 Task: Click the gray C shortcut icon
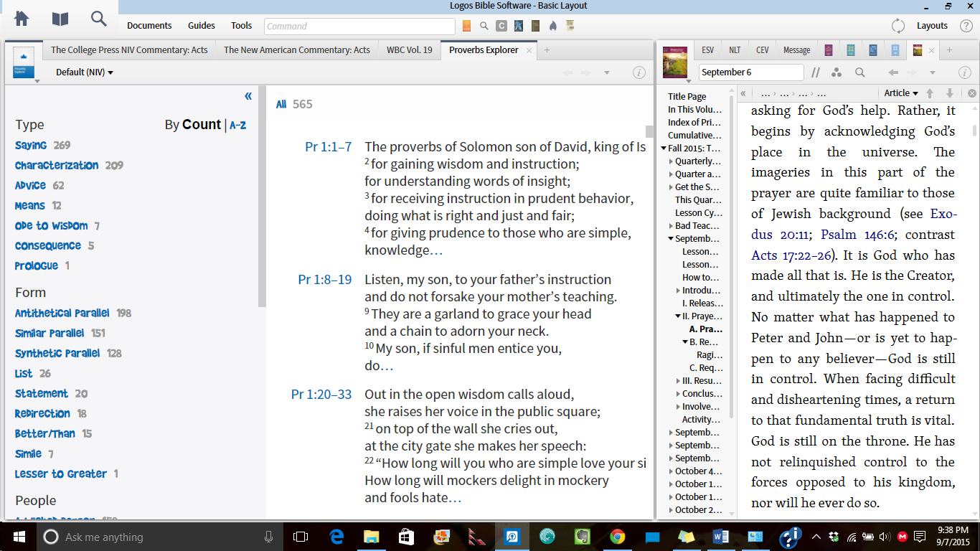(501, 26)
